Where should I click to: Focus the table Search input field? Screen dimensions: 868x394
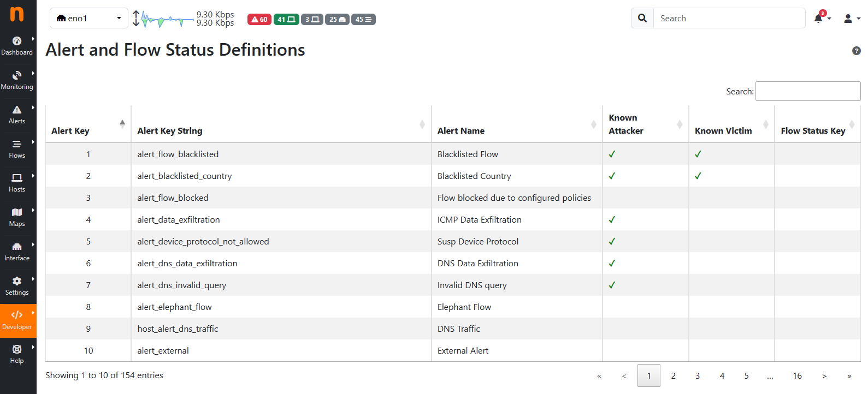tap(808, 91)
